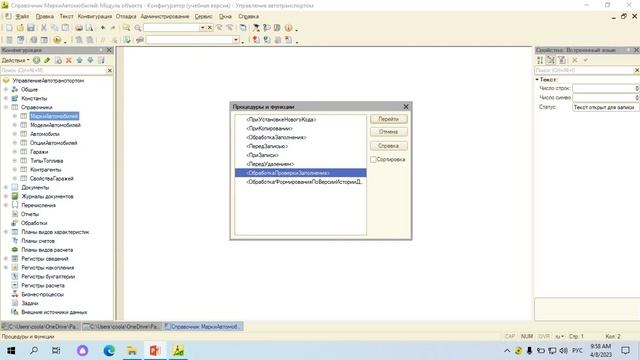The height and width of the screenshot is (360, 640).
Task: Click the Properties panel search field
Action: tap(584, 71)
